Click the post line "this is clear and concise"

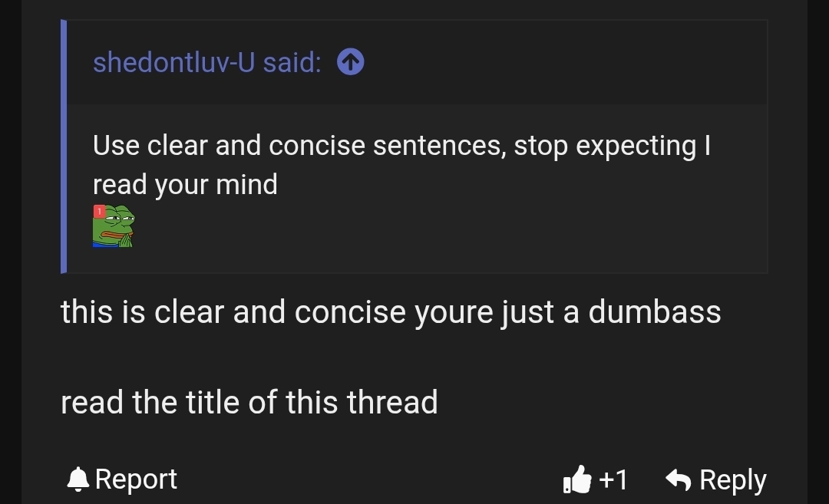(390, 312)
